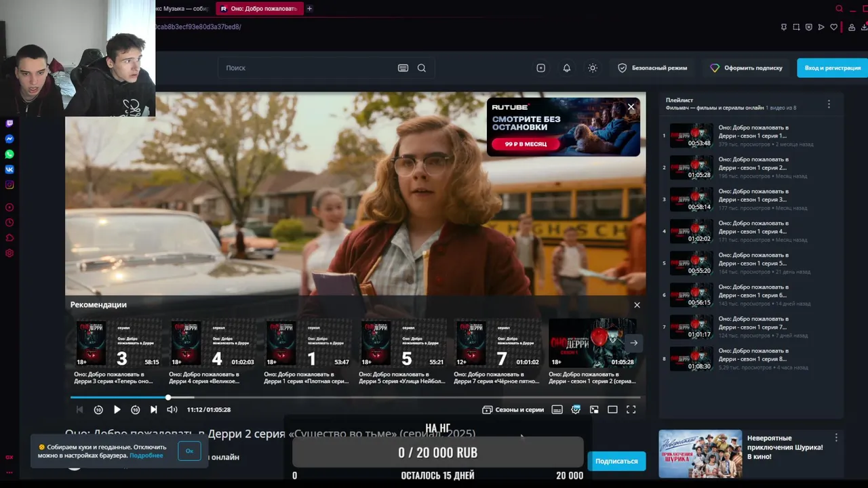This screenshot has height=488, width=868.
Task: Open recommended Derry episode 4 thumbnail
Action: coord(213,343)
